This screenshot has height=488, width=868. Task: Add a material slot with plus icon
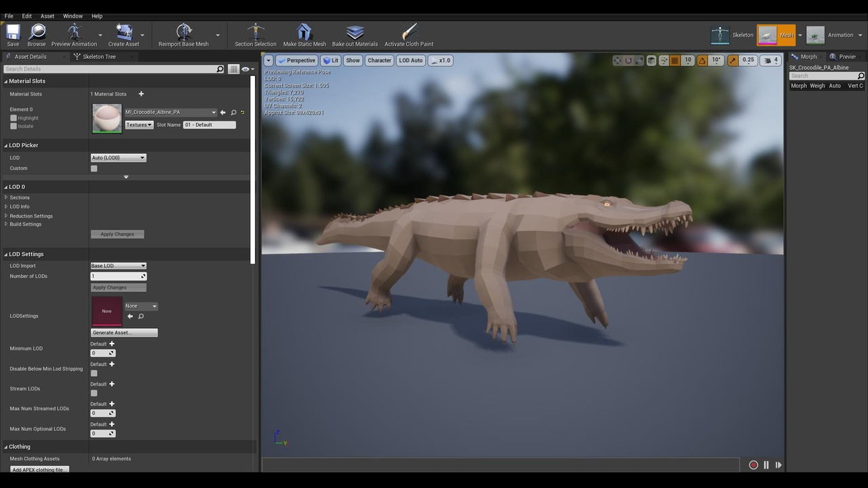(141, 94)
